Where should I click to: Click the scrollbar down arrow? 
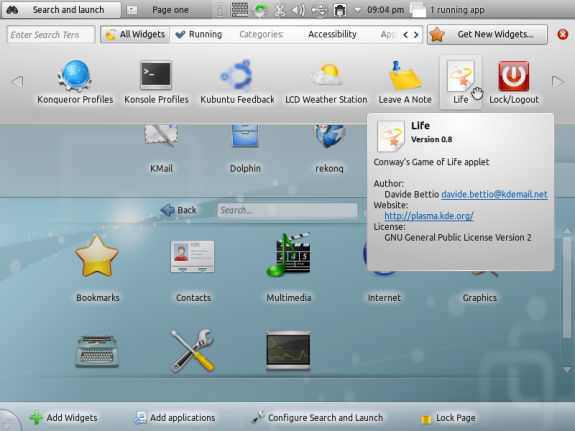567,369
